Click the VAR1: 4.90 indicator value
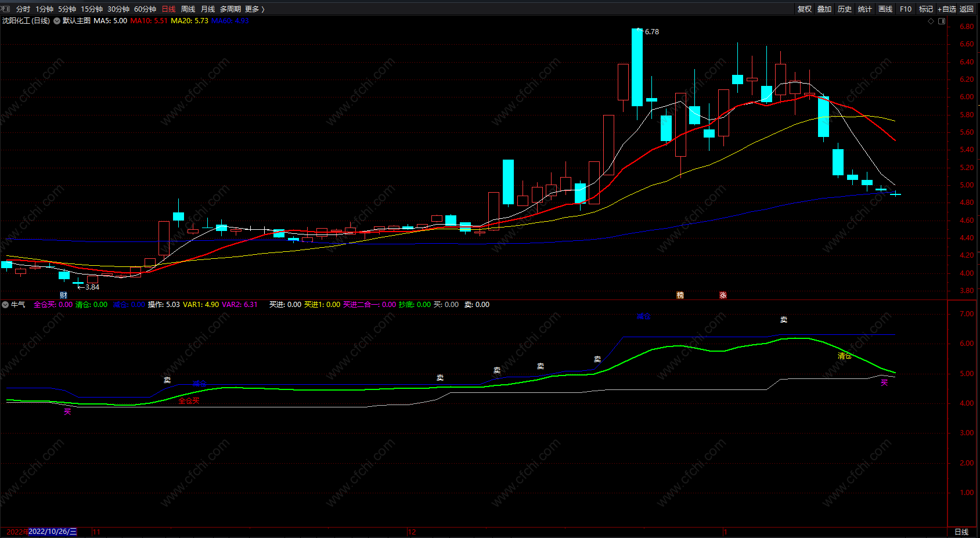Viewport: 980px width, 538px height. (201, 305)
